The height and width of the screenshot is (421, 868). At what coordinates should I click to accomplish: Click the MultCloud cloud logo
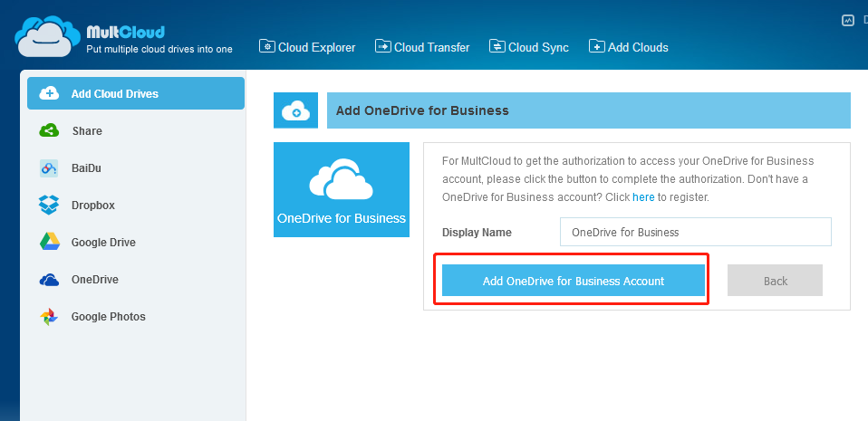tap(45, 35)
